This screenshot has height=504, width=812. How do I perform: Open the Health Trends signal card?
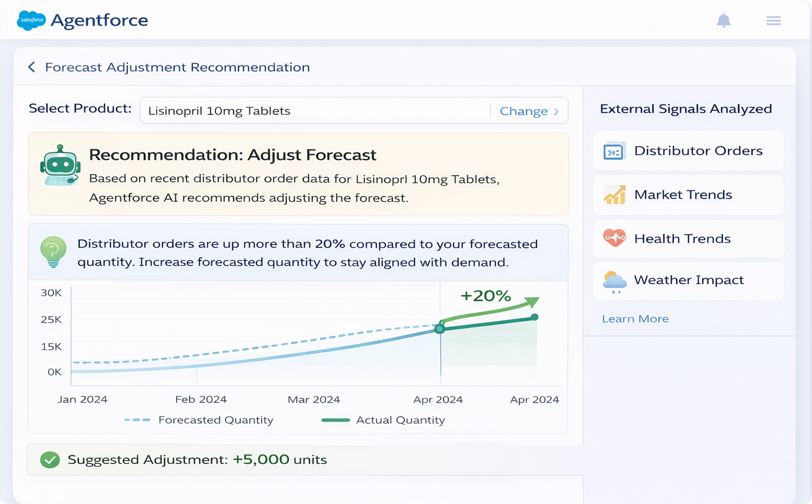688,239
